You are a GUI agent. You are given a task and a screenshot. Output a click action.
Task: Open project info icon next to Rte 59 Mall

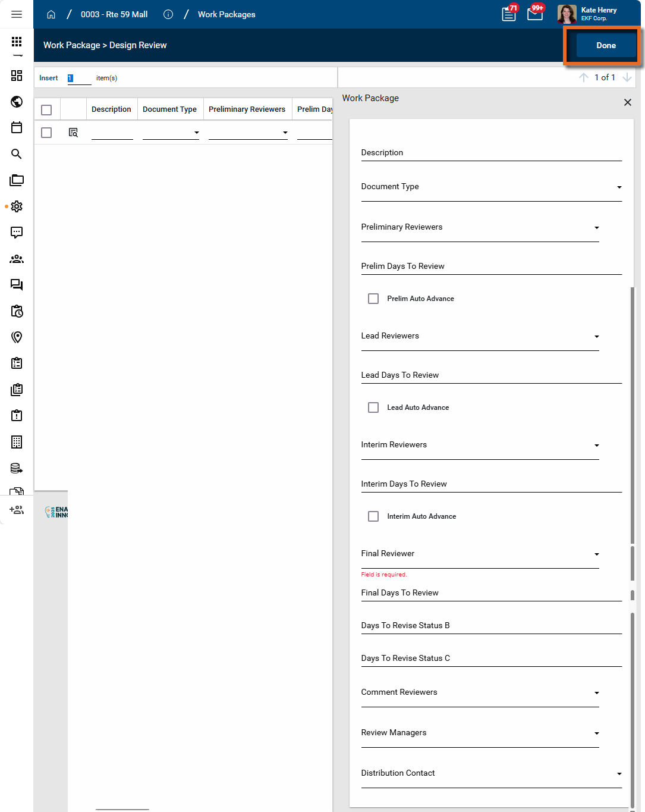168,14
